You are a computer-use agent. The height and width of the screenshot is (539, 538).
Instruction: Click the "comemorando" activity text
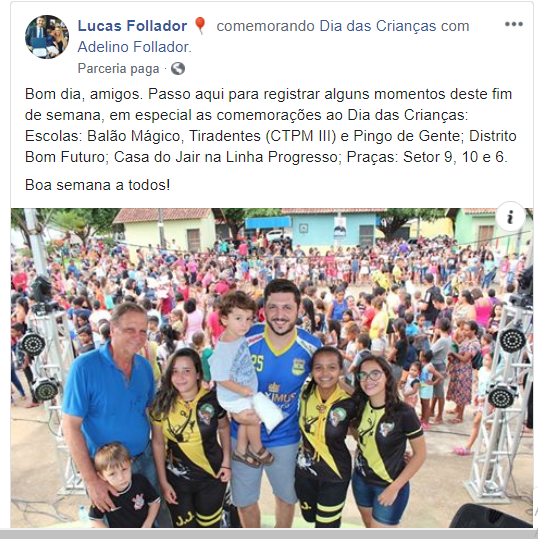pos(265,26)
